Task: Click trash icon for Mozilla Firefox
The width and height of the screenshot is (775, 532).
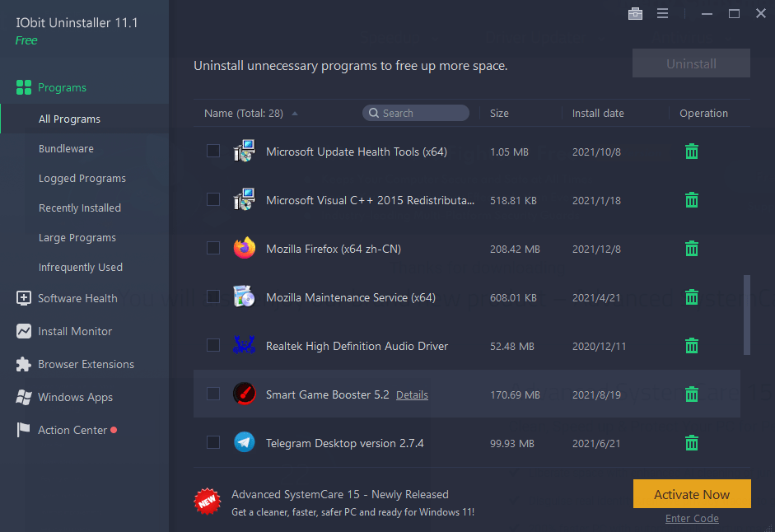Action: click(x=692, y=248)
